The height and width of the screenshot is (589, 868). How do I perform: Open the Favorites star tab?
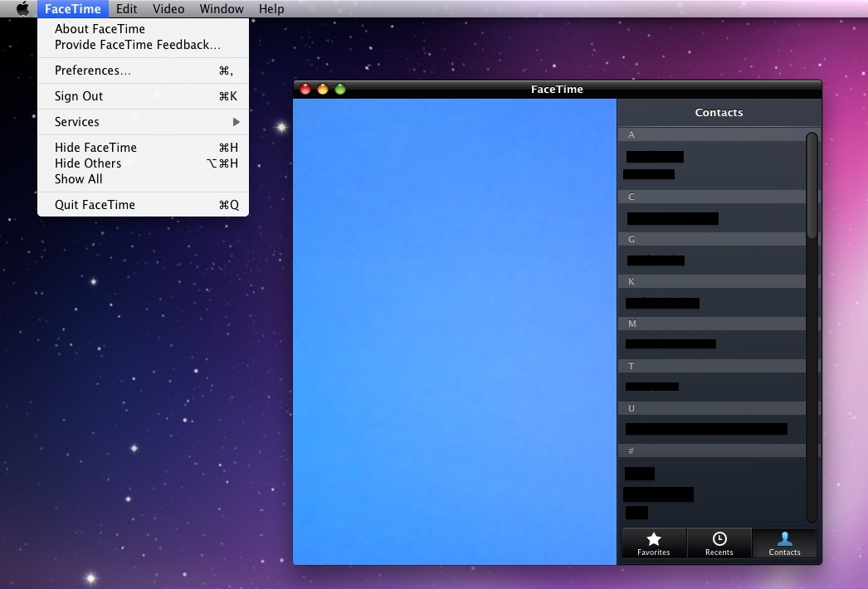pos(654,543)
